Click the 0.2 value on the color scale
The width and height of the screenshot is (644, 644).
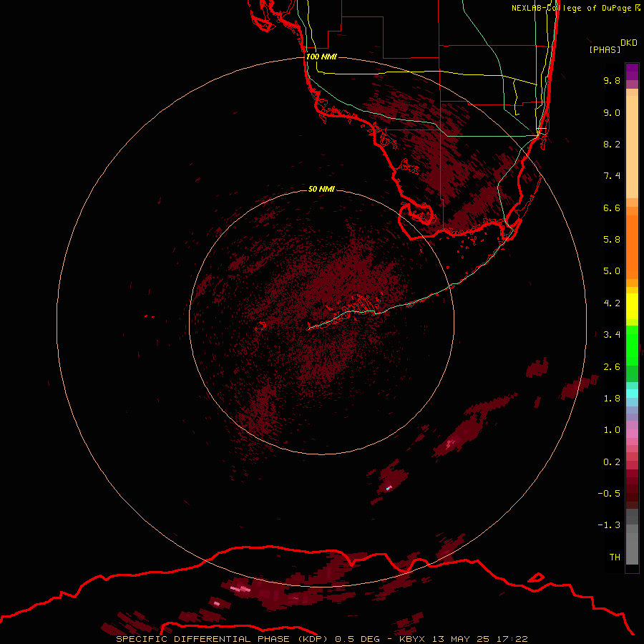coord(612,462)
